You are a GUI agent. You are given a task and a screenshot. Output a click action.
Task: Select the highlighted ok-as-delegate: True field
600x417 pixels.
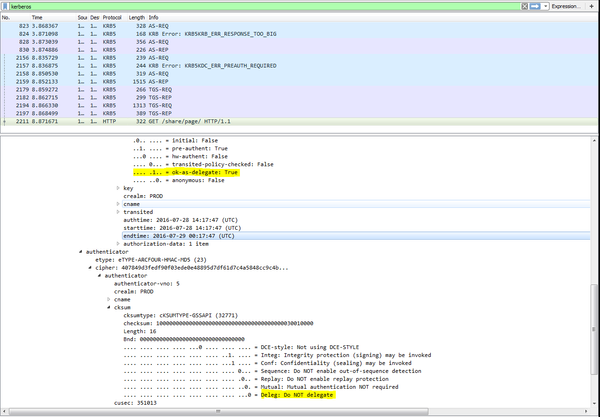pos(185,172)
